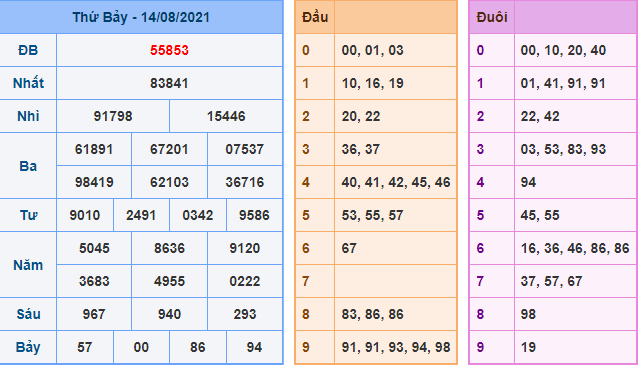The width and height of the screenshot is (639, 365).
Task: Select Đuôi list 03, 53, 83, 93
Action: coord(563,150)
